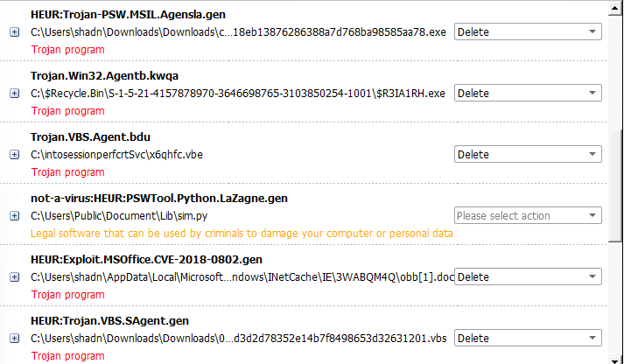This screenshot has height=364, width=631.
Task: Expand the Exploit.MSOffice.CVE-2018-0802.gen entry
Action: tap(15, 277)
